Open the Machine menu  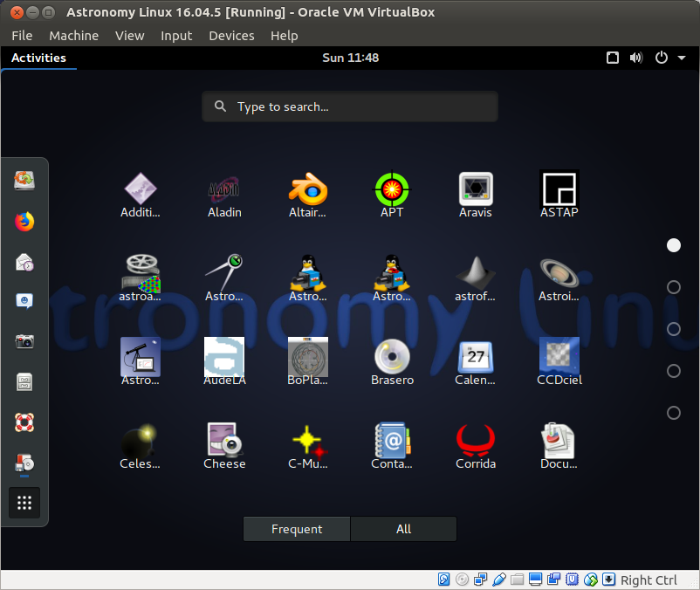coord(73,36)
